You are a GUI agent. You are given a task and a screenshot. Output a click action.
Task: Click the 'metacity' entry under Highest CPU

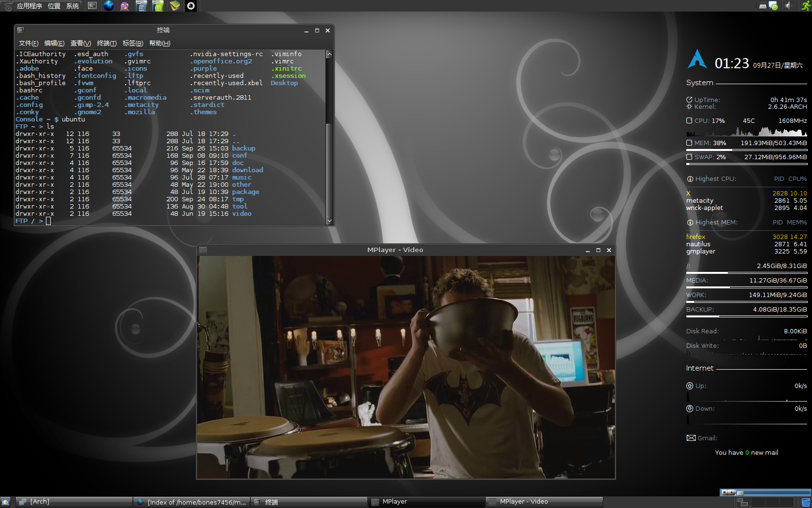(699, 200)
